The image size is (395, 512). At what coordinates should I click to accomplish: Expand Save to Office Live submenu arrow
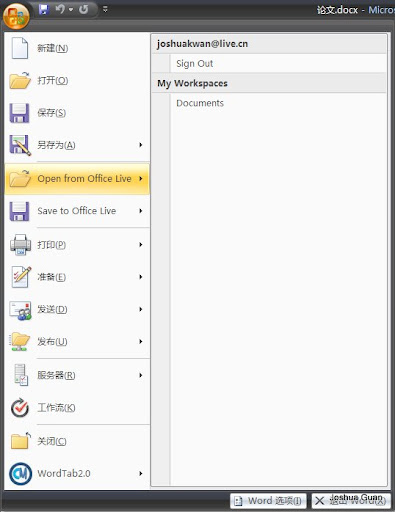[141, 211]
